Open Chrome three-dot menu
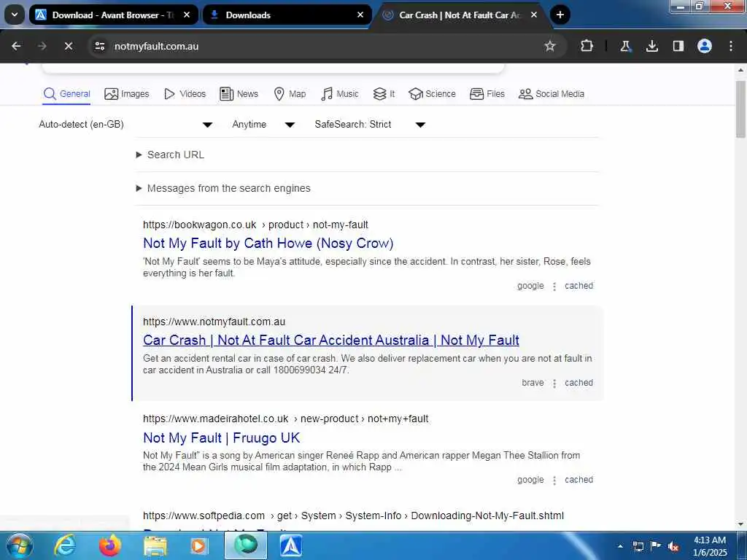 tap(730, 46)
